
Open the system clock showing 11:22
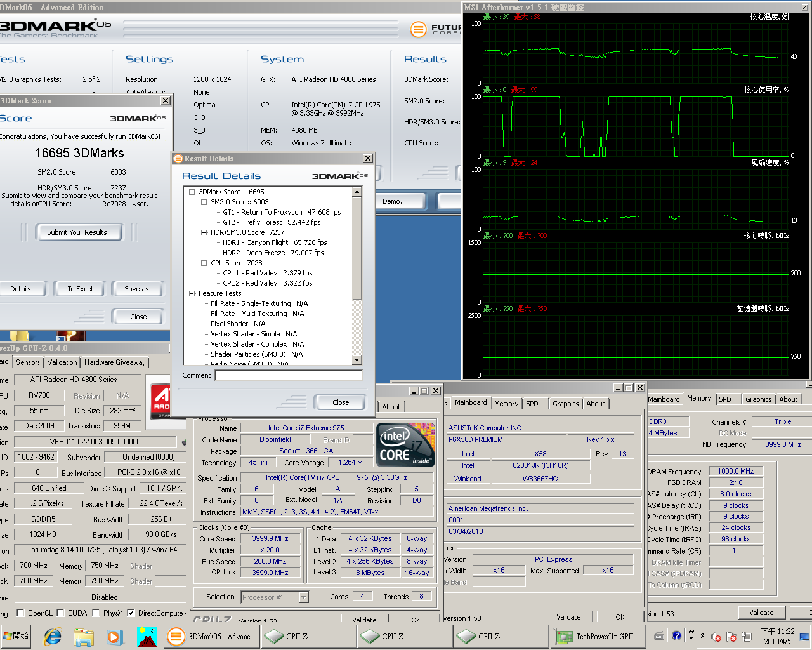pyautogui.click(x=777, y=636)
